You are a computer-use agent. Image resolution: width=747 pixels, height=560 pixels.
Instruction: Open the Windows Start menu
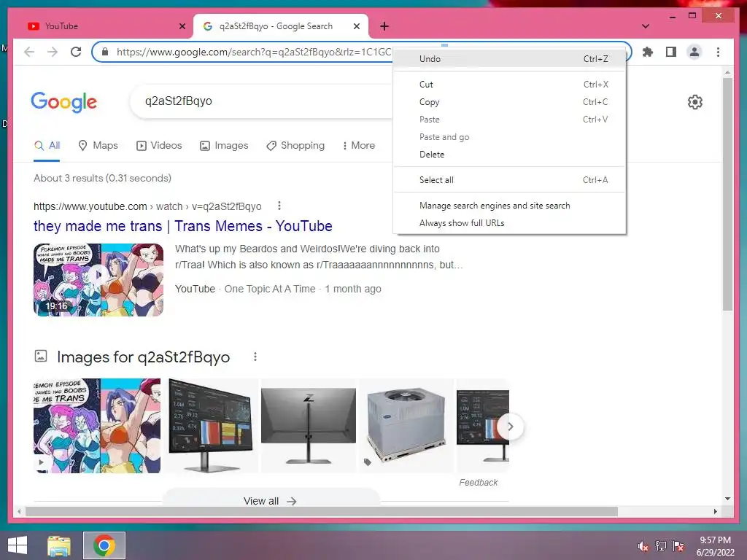pos(18,545)
